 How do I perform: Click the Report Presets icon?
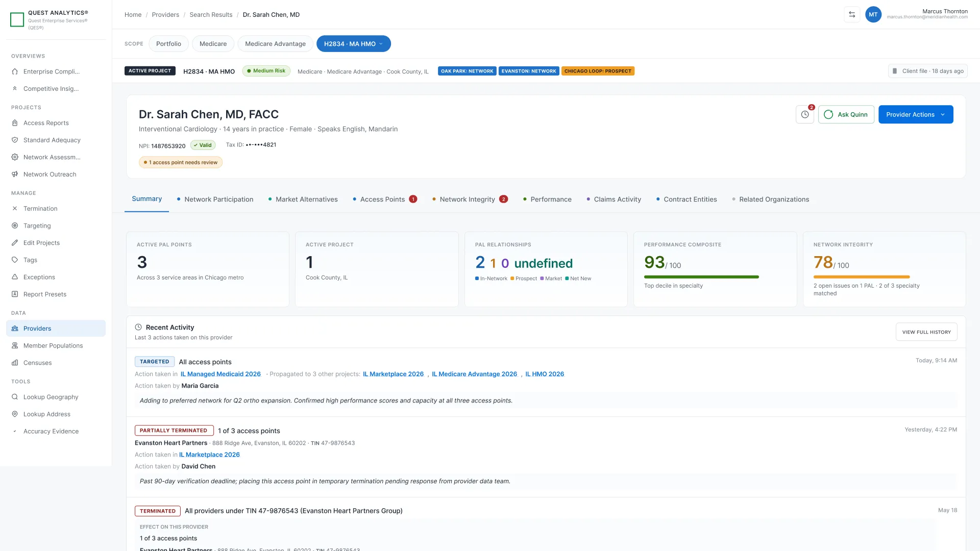click(15, 294)
